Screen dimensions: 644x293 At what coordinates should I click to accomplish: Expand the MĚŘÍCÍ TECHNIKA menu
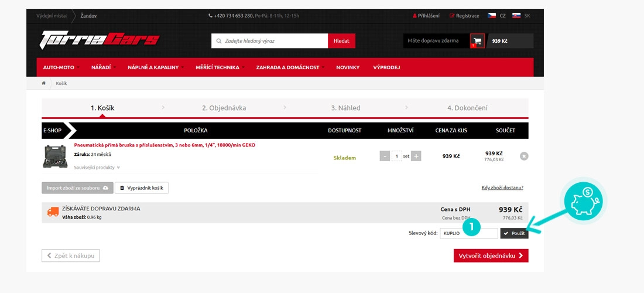220,67
